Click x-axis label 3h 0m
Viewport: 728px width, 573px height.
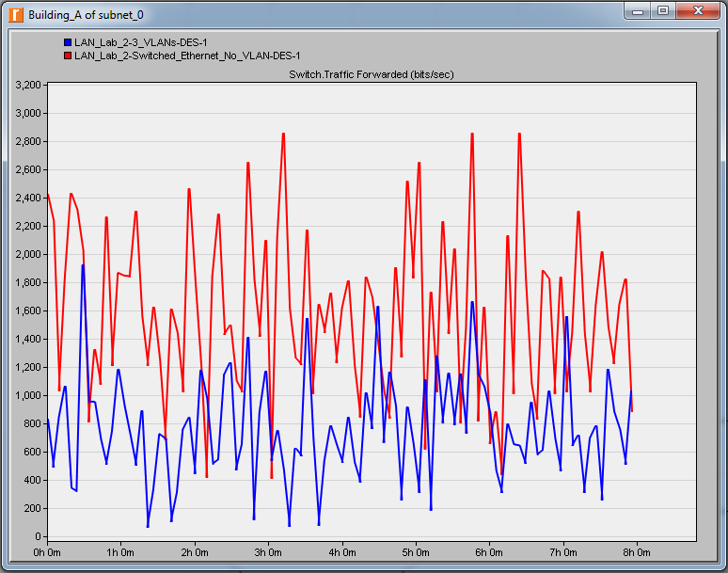268,552
